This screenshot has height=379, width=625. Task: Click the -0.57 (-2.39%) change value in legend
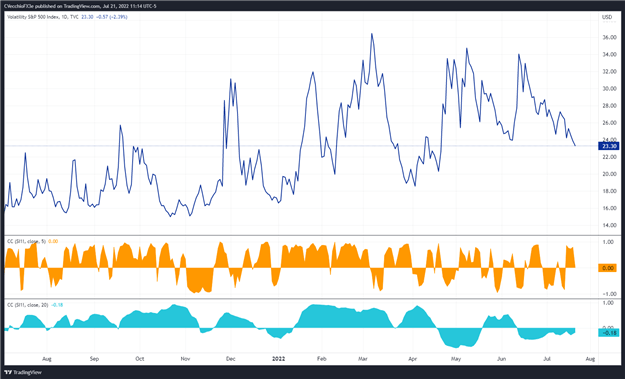(111, 17)
